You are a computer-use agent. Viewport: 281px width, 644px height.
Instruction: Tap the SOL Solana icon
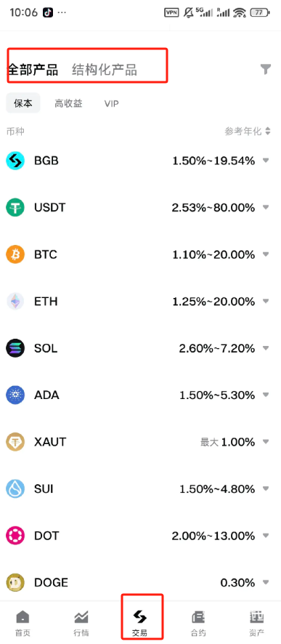tap(15, 348)
